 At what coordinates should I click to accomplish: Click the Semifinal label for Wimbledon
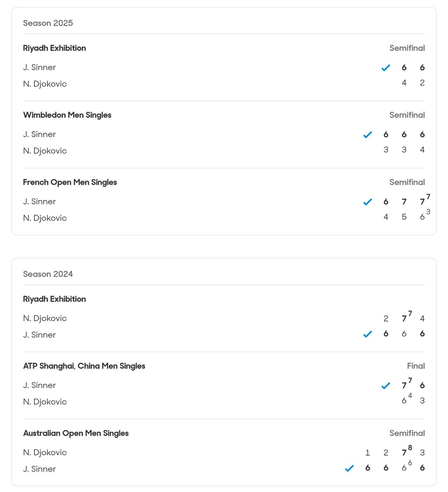407,115
